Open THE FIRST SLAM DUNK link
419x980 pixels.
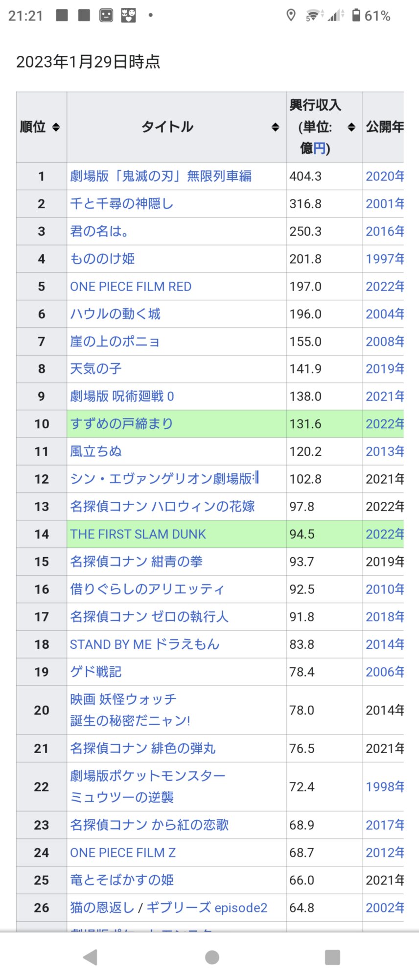tap(138, 534)
